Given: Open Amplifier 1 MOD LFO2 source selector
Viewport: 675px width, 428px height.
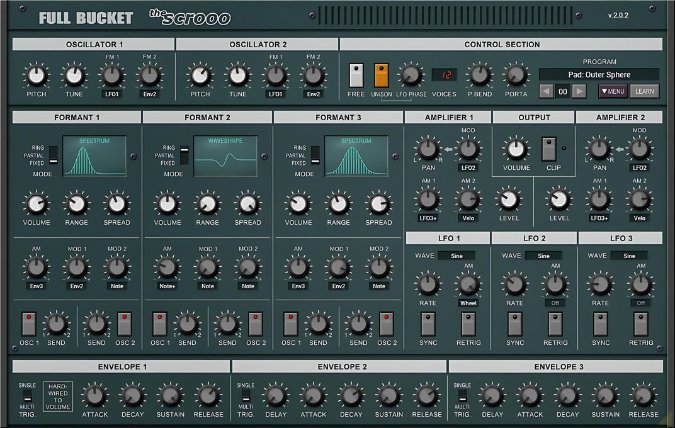Looking at the screenshot, I should tap(468, 167).
